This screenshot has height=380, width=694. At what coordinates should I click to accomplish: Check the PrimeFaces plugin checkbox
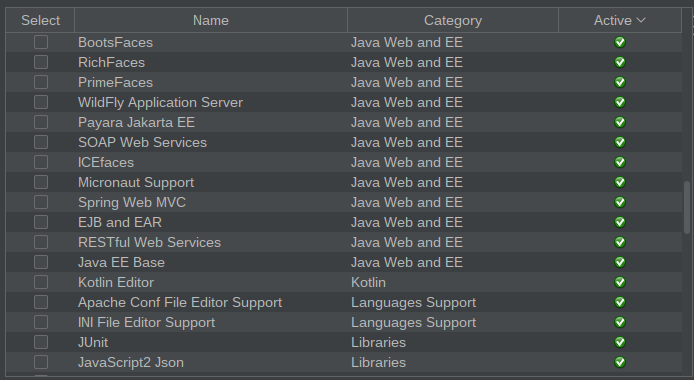(41, 82)
